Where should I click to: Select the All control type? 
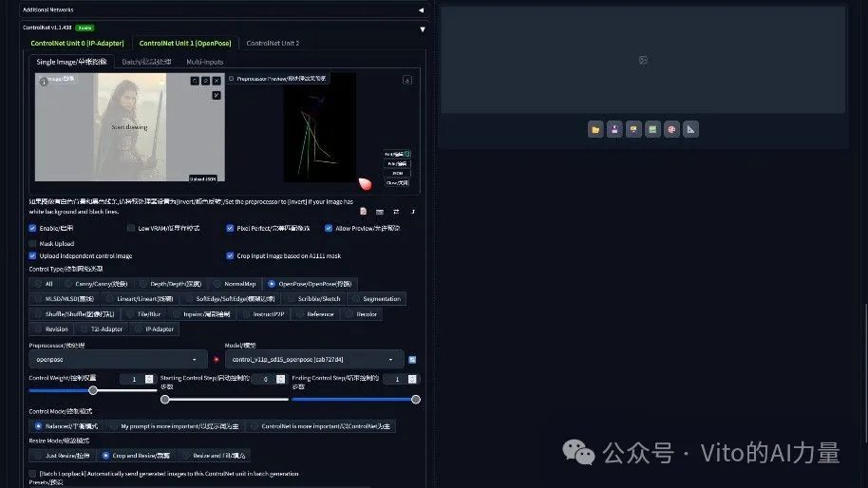click(x=43, y=284)
